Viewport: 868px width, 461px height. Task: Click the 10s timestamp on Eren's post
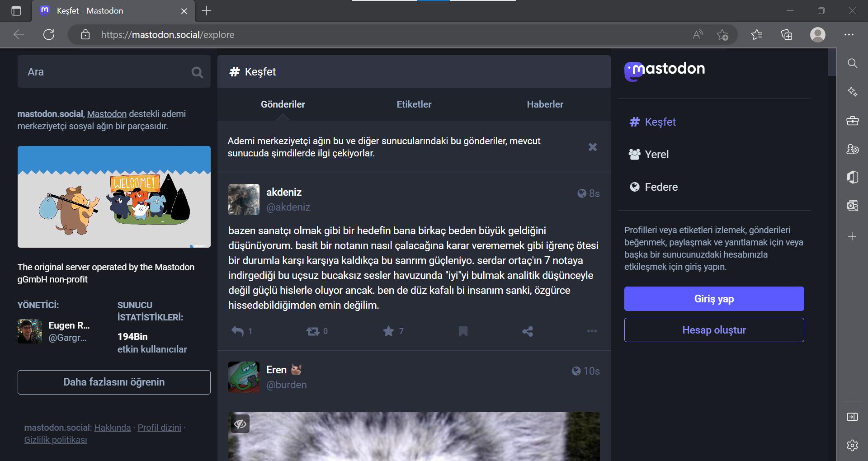click(591, 371)
